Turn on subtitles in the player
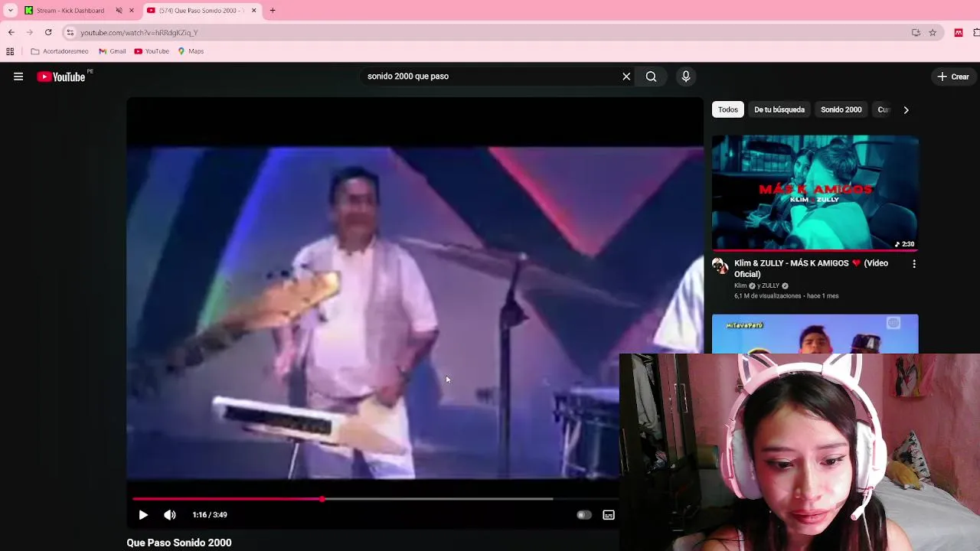Image resolution: width=980 pixels, height=551 pixels. pos(609,515)
